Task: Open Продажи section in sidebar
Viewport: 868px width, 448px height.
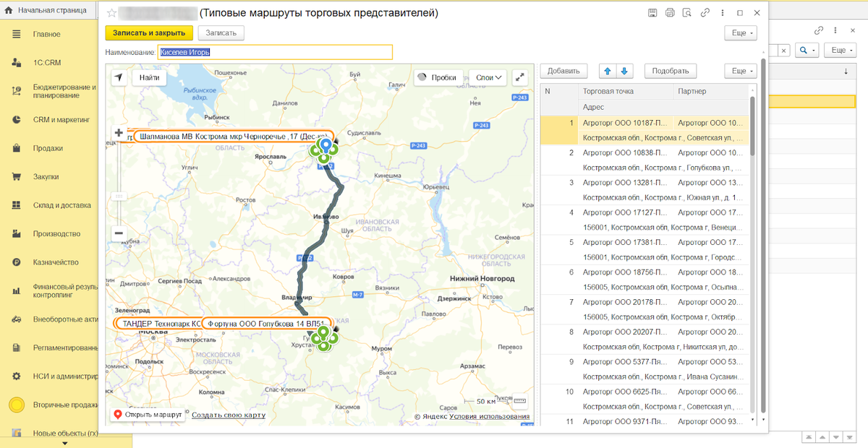Action: (48, 148)
